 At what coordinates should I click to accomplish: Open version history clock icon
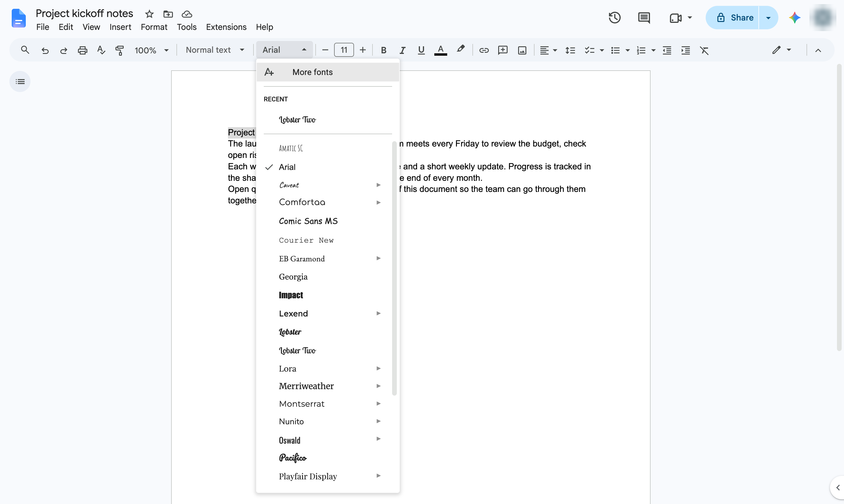coord(615,18)
